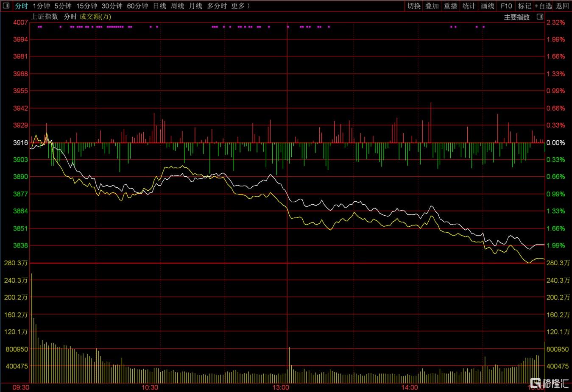Open F10 company information

[506, 6]
